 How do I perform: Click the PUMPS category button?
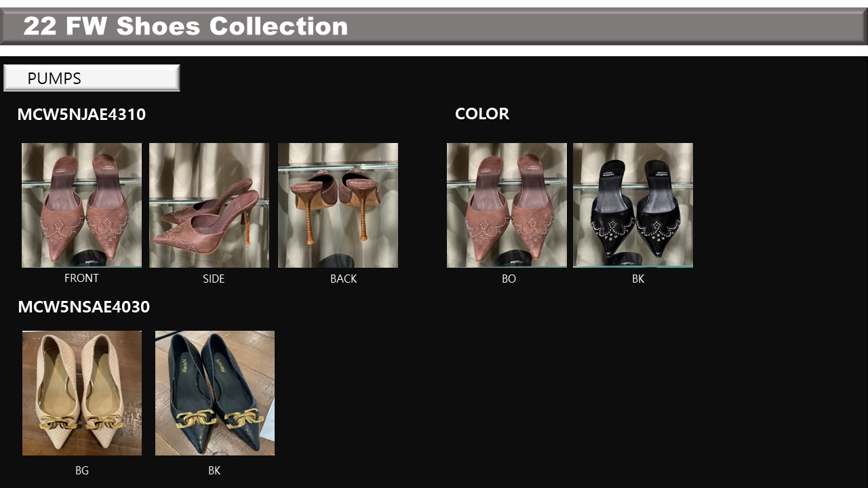pyautogui.click(x=92, y=78)
